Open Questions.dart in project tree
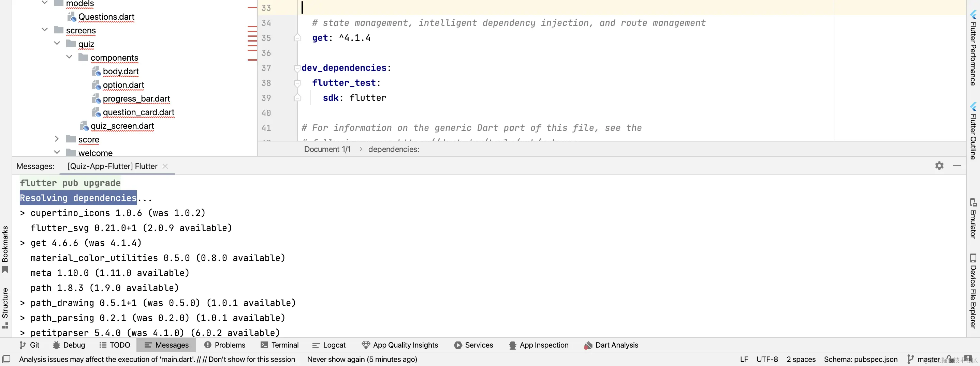The image size is (980, 366). (106, 17)
